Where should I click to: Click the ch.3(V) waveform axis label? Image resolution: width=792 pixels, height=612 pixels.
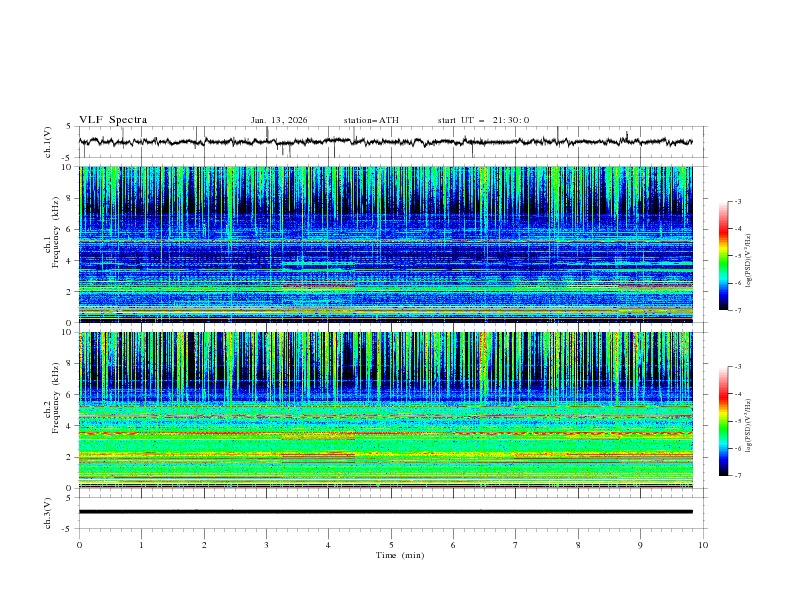pyautogui.click(x=48, y=511)
